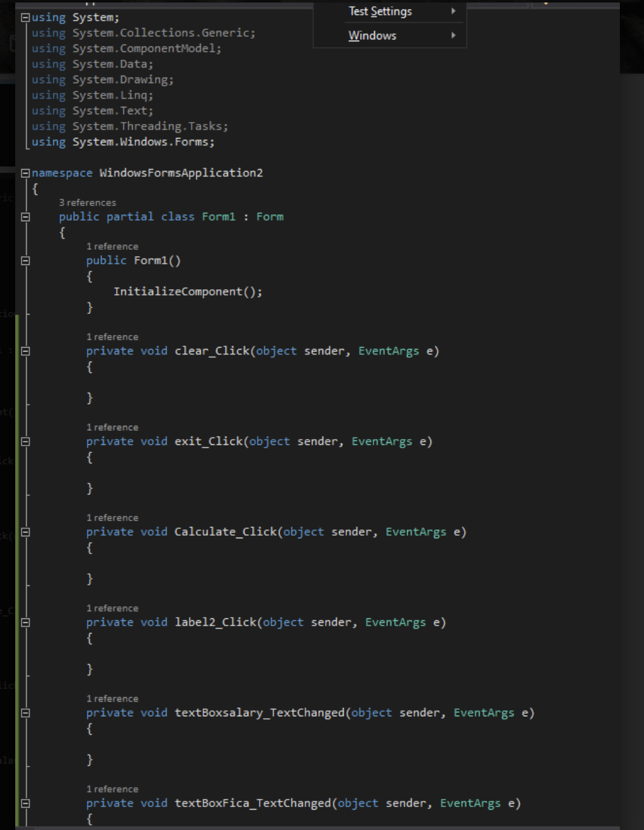View the reference for Form1 constructor
644x830 pixels.
pos(113,246)
